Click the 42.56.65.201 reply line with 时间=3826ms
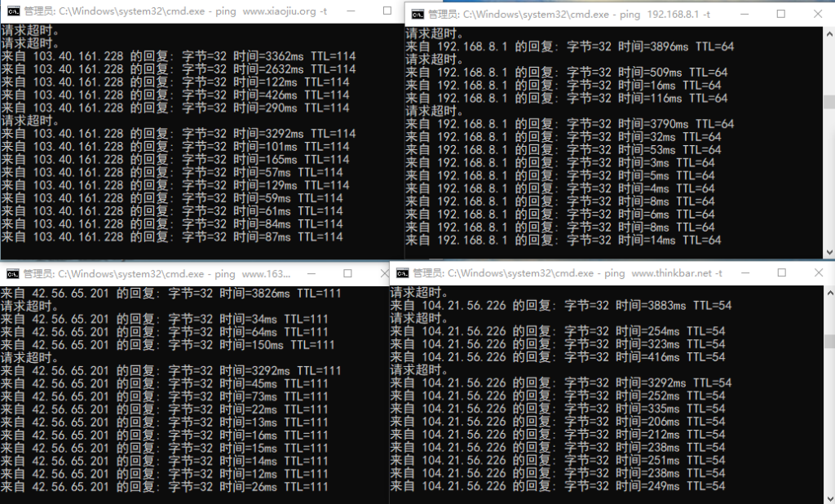Screen dimensions: 835x504 click(171, 294)
